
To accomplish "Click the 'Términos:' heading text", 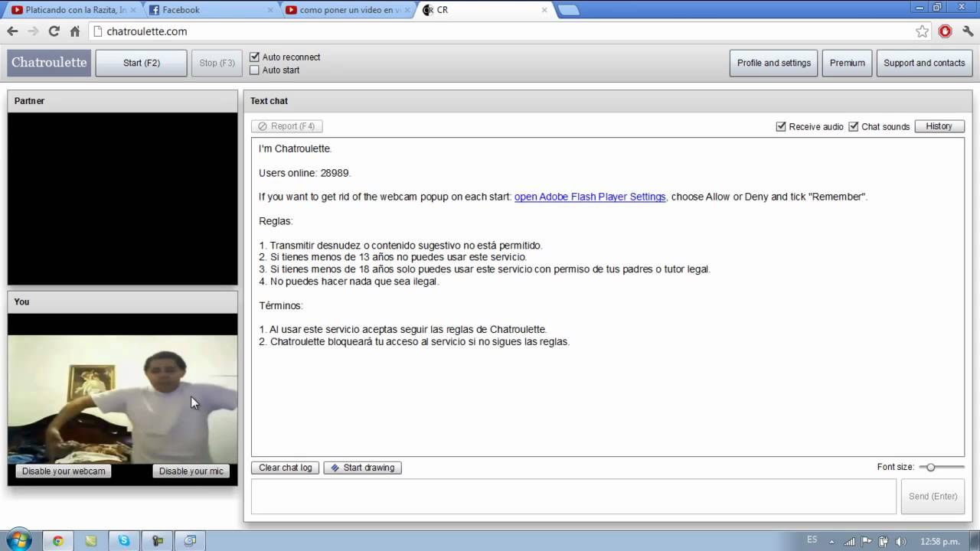I will tap(281, 305).
